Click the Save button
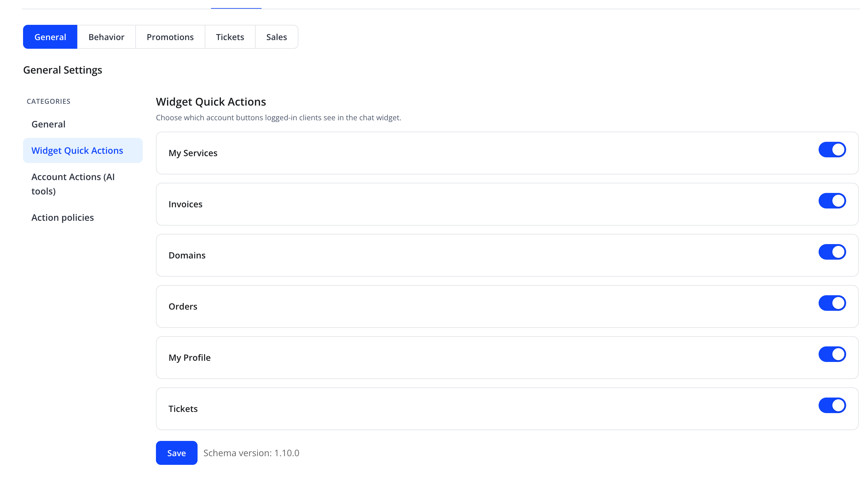Viewport: 868px width, 481px height. tap(177, 453)
